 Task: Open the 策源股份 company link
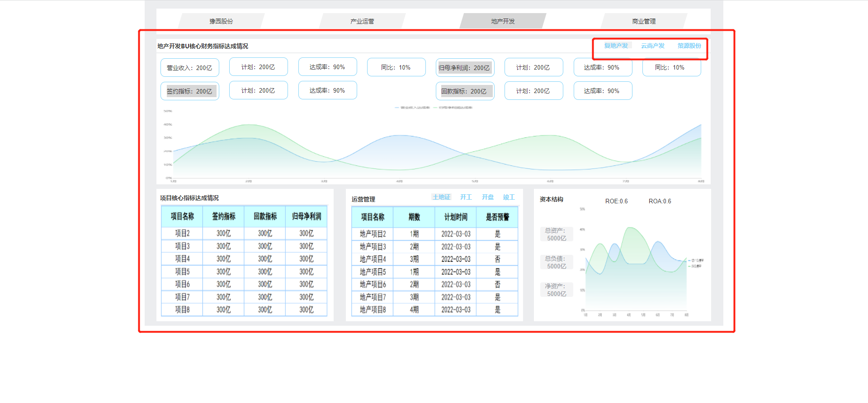point(689,46)
